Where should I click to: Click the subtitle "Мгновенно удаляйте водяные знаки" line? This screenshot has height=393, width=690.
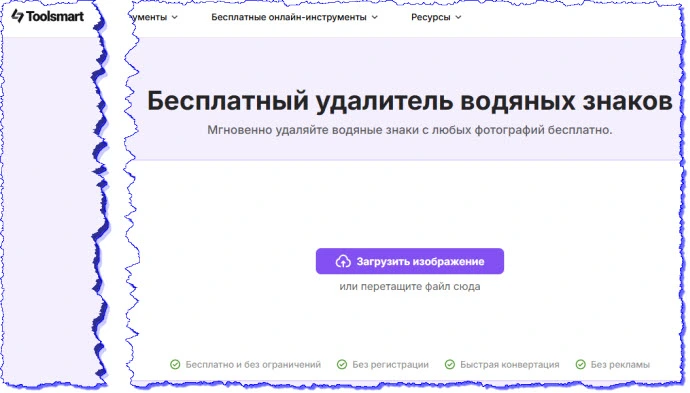[410, 130]
